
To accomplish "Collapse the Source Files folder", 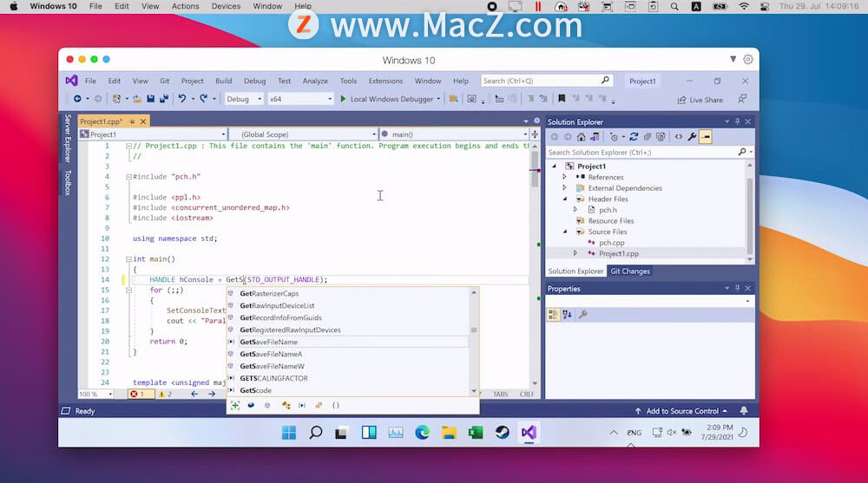I will 565,232.
